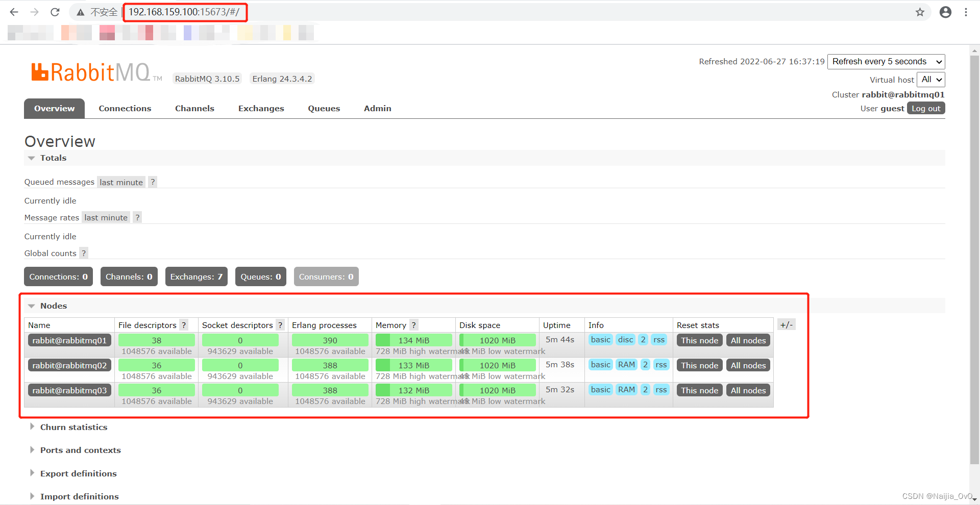Click the Channels: 0 count button
Screen dimensions: 980x505
129,276
